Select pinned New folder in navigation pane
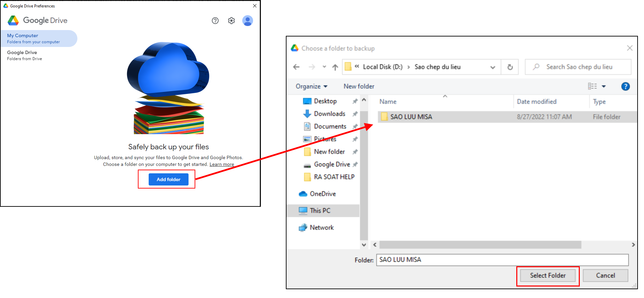This screenshot has width=644, height=298. click(329, 152)
